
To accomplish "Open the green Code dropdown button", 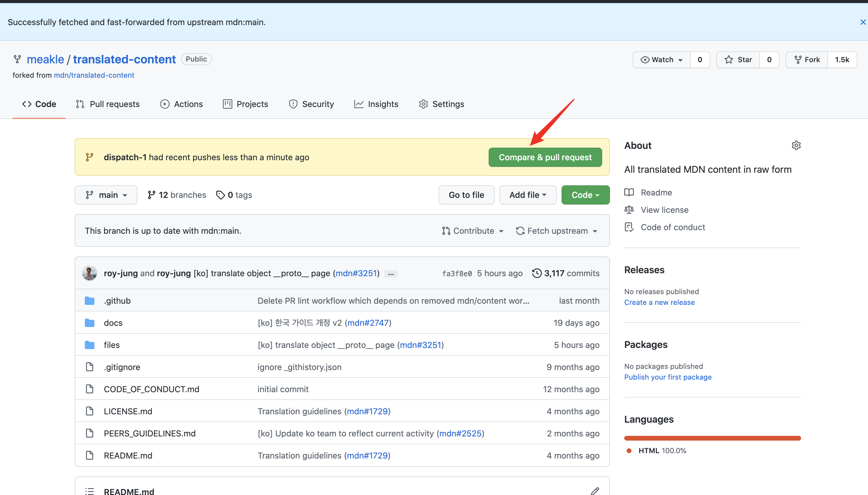I will coord(585,195).
